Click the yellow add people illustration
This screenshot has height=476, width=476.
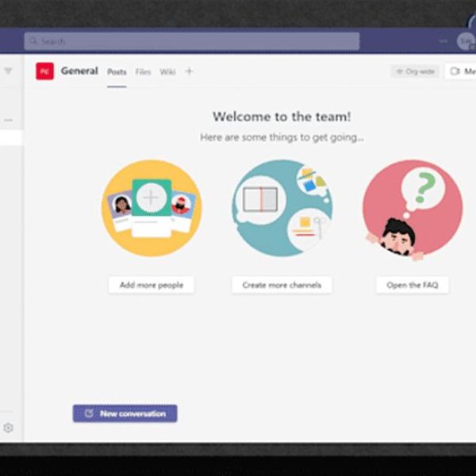click(x=152, y=208)
